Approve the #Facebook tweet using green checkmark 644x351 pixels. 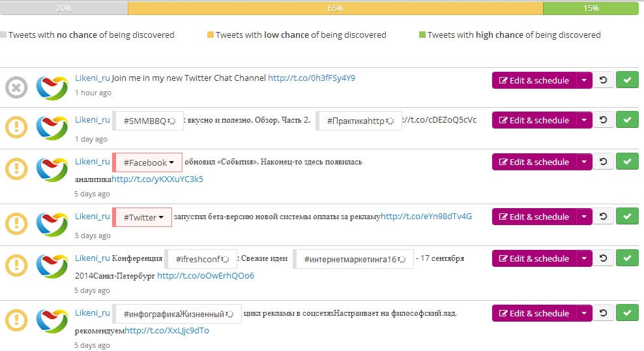(627, 162)
